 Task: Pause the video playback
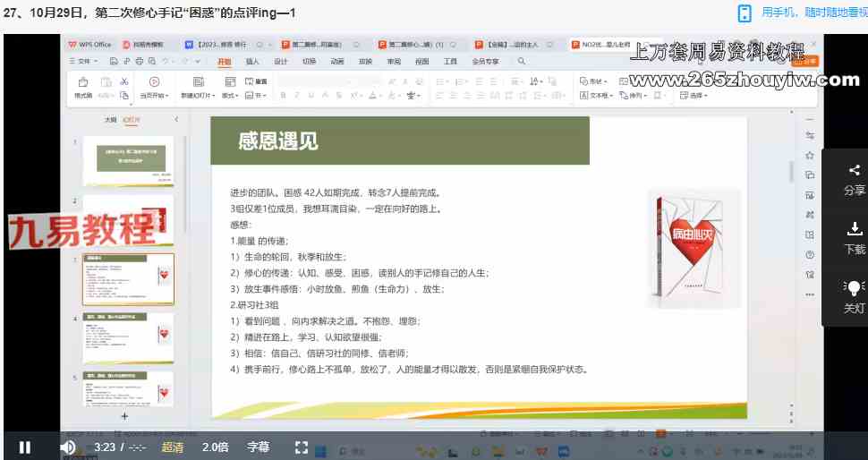point(25,447)
